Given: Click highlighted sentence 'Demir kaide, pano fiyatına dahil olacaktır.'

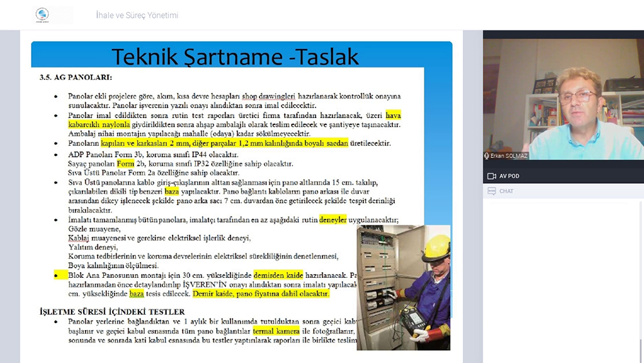Looking at the screenshot, I should [261, 293].
